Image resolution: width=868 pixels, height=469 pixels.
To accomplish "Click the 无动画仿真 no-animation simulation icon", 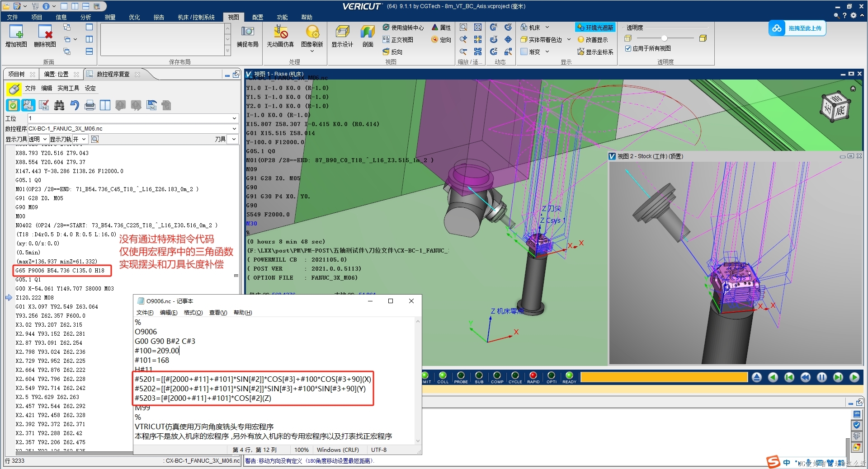I will [280, 32].
